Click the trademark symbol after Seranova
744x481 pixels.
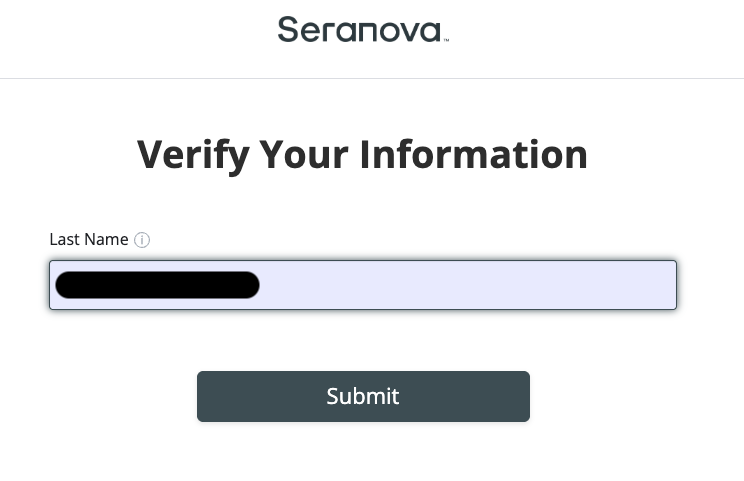pyautogui.click(x=446, y=40)
